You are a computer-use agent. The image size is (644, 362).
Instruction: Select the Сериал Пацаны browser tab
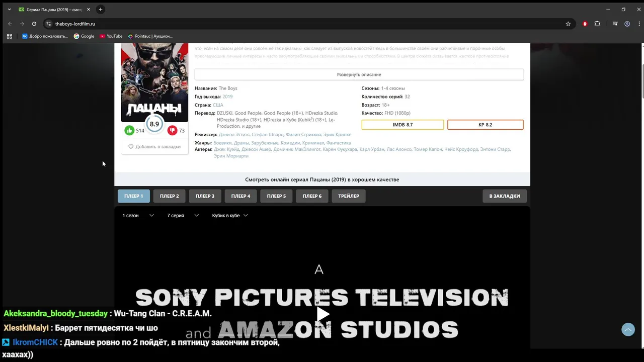tap(53, 10)
